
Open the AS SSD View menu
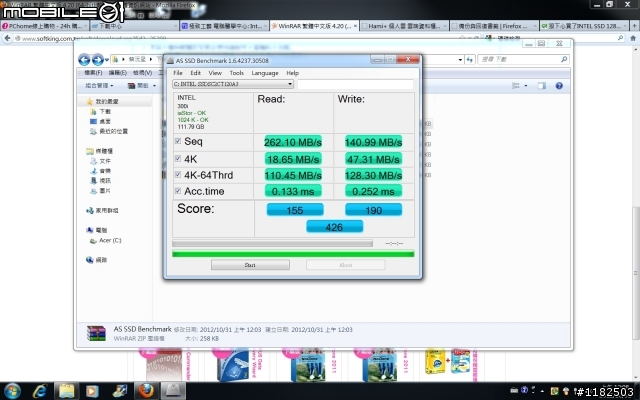[x=215, y=73]
